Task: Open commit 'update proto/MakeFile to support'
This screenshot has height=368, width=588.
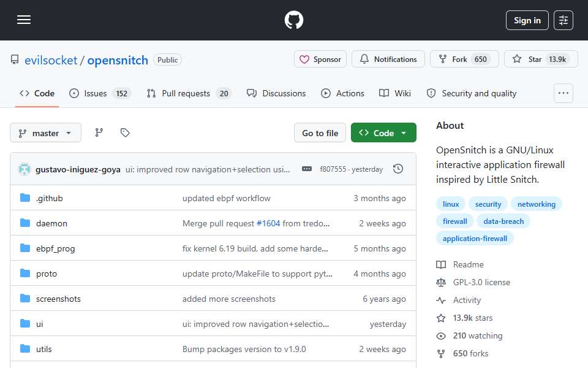Action: (x=257, y=274)
